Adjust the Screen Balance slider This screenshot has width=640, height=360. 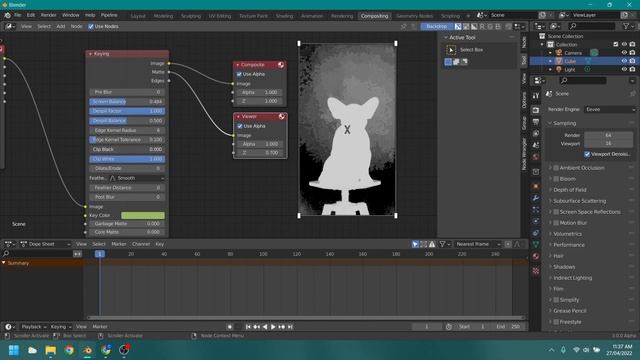point(127,102)
